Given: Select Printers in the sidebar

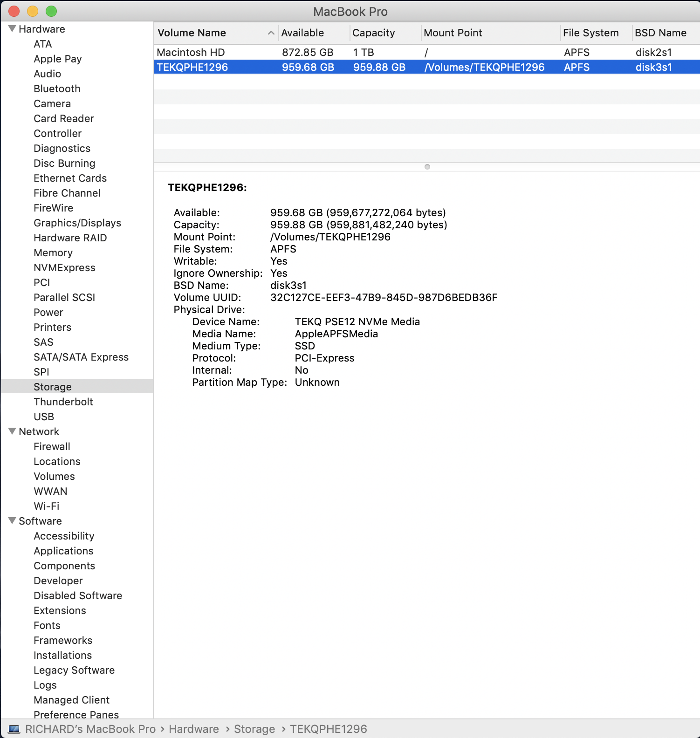Looking at the screenshot, I should coord(52,327).
